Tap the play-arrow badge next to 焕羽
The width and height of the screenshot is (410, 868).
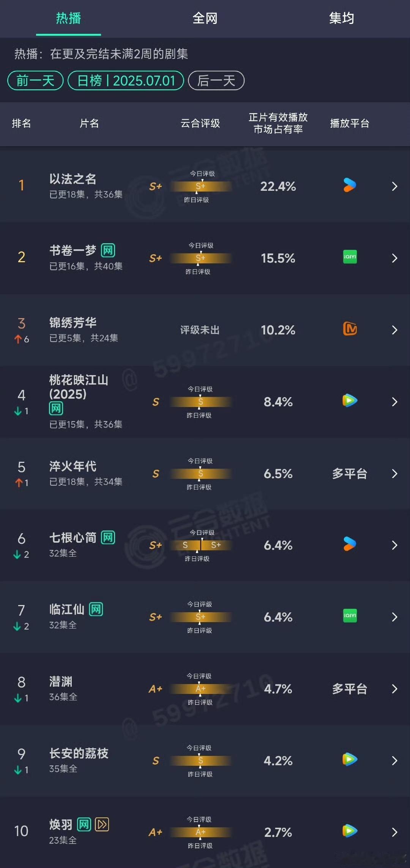[102, 824]
